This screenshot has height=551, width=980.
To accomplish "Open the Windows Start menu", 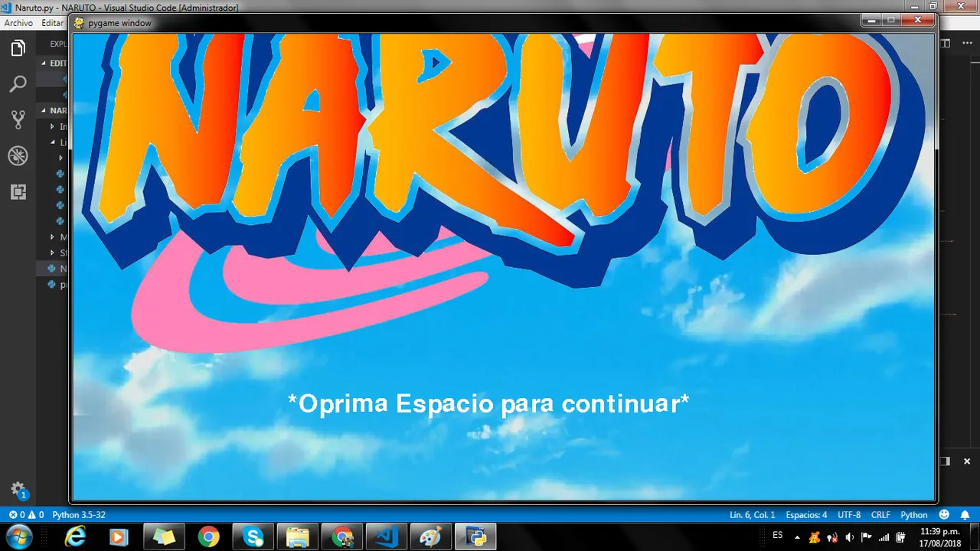I will click(18, 536).
